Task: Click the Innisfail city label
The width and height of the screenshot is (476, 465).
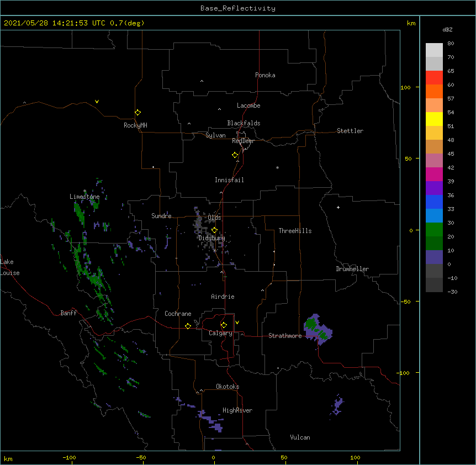Action: tap(229, 180)
